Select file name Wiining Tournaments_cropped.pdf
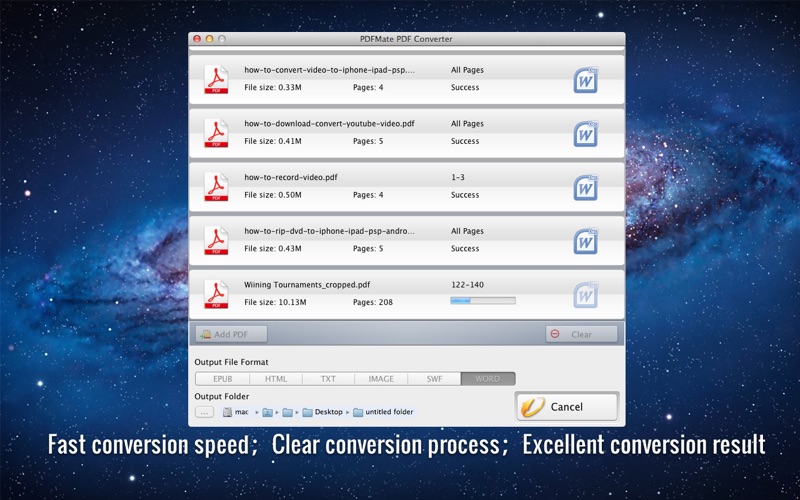This screenshot has width=800, height=500. (307, 285)
